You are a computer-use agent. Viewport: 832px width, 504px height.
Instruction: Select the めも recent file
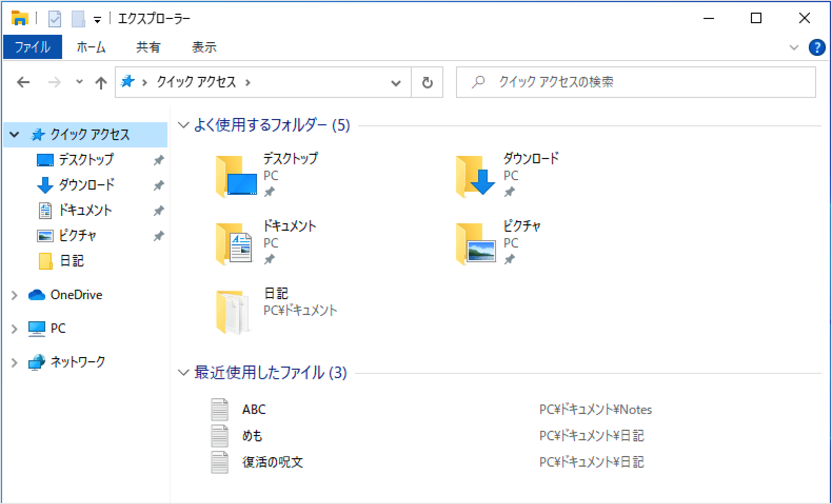click(x=252, y=436)
